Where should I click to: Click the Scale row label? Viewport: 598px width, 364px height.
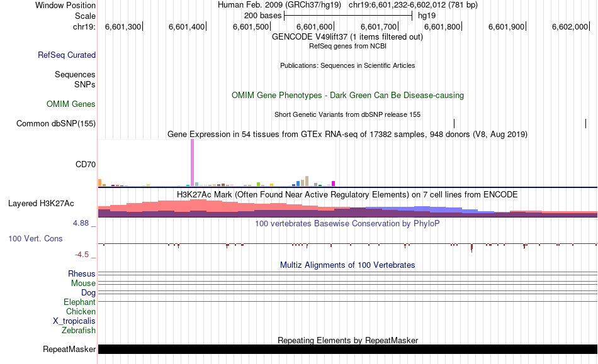pyautogui.click(x=85, y=16)
